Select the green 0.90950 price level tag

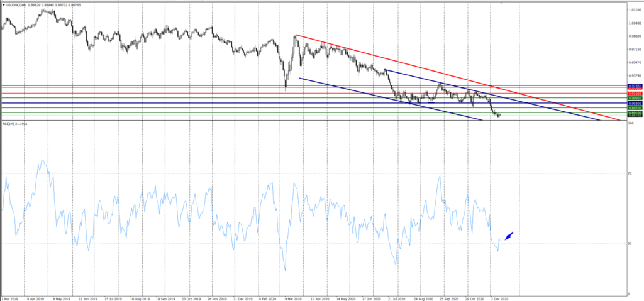[x=634, y=98]
